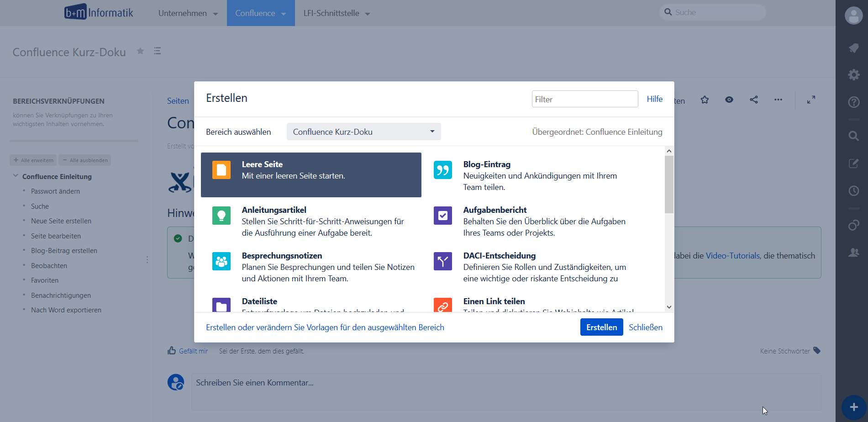Click the b+m Informatik logo
This screenshot has height=422, width=868.
99,12
